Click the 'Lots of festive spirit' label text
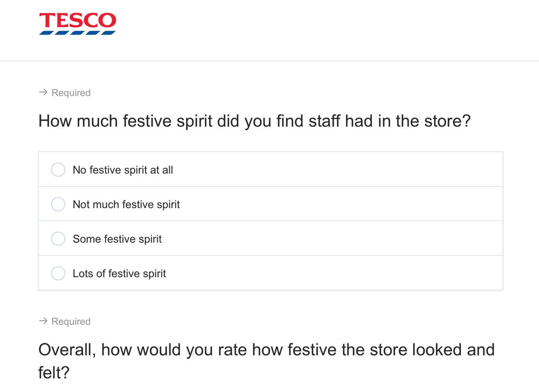539x392 pixels. (x=119, y=273)
